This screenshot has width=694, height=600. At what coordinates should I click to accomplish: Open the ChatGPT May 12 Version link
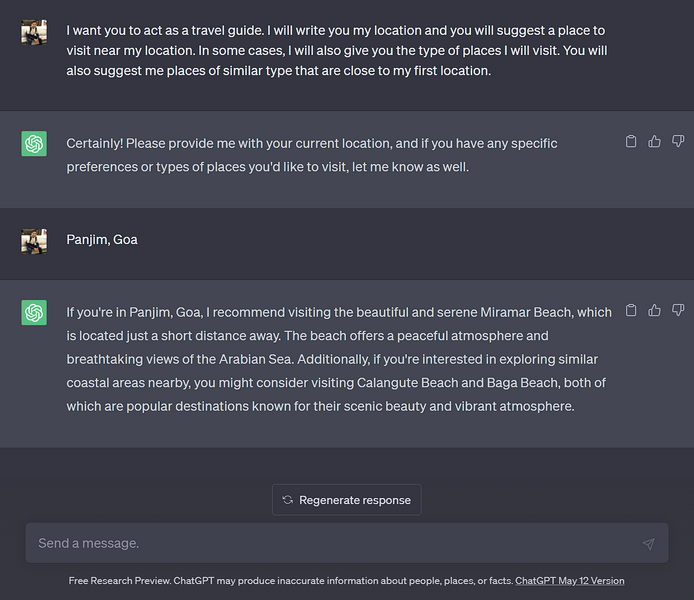coord(569,580)
